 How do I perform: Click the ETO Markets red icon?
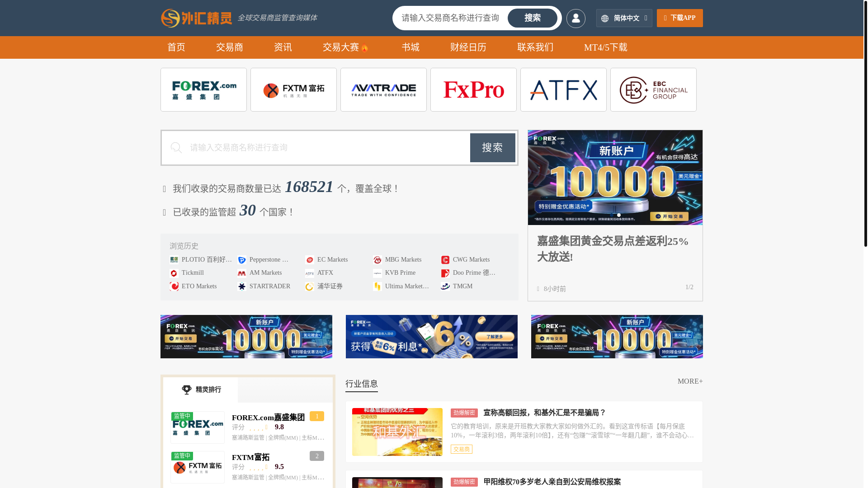(x=174, y=286)
